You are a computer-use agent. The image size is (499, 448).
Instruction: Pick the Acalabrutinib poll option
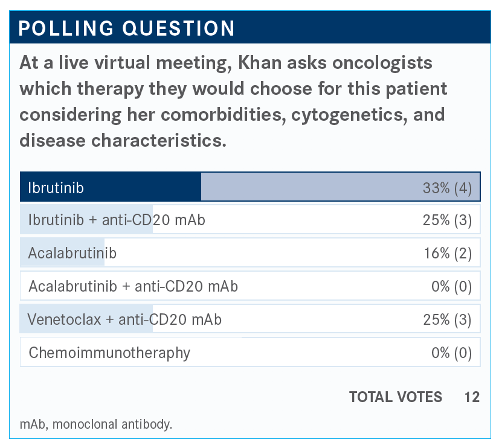click(x=72, y=254)
